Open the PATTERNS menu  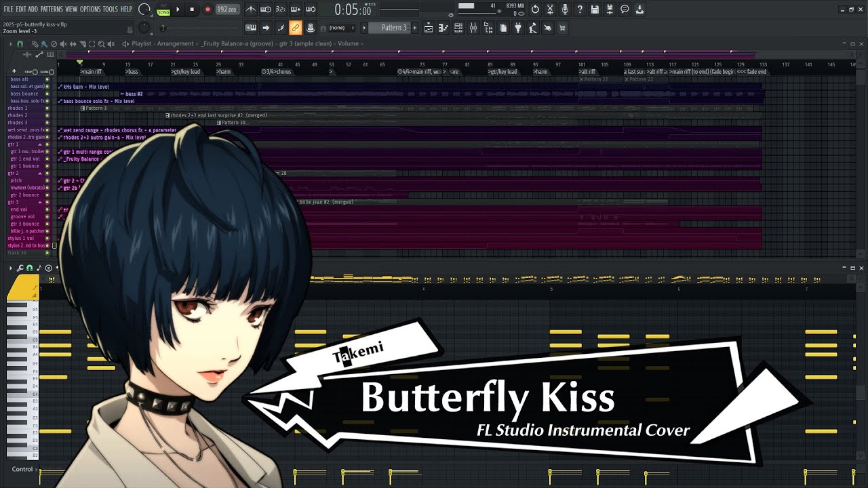point(52,9)
